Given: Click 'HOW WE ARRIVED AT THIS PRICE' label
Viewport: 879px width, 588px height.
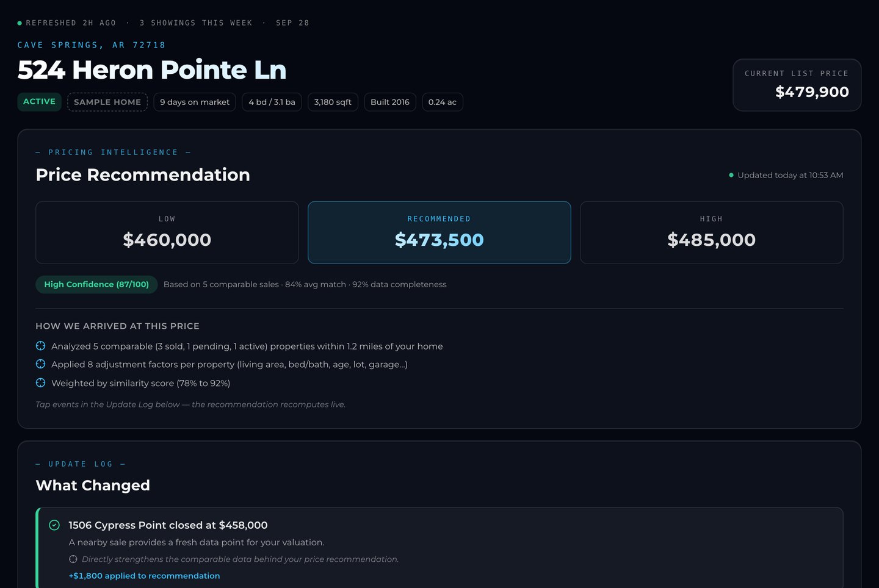Looking at the screenshot, I should [x=117, y=326].
